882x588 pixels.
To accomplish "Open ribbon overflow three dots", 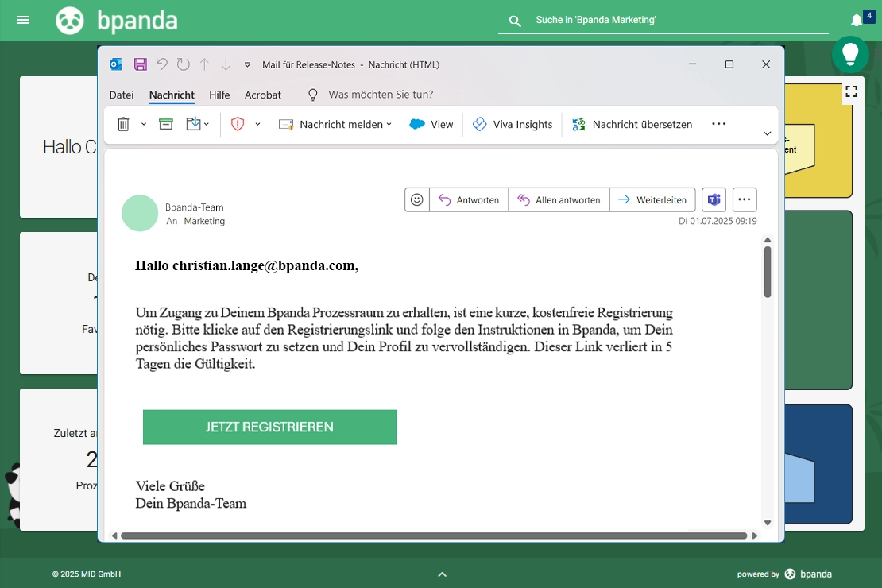I will 719,124.
